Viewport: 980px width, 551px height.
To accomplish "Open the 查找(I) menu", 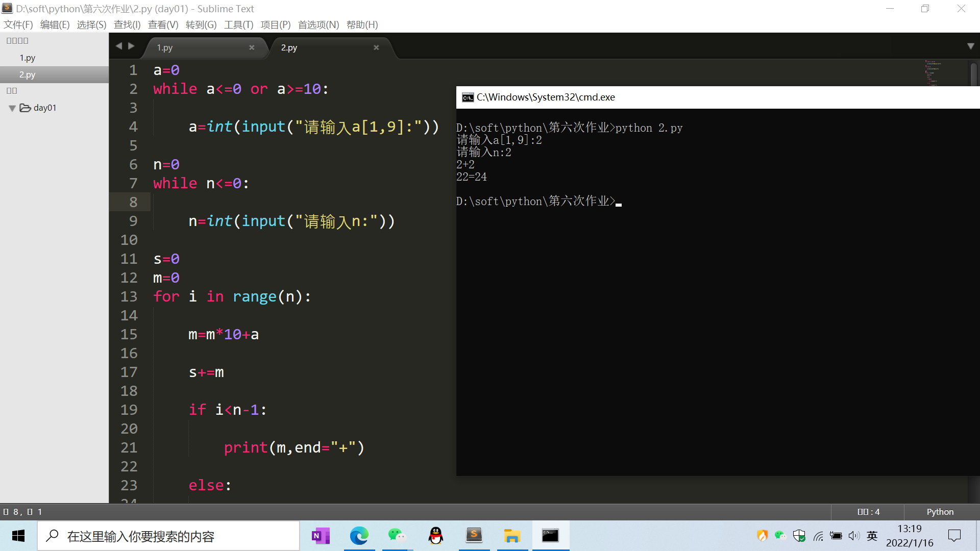I will tap(127, 24).
